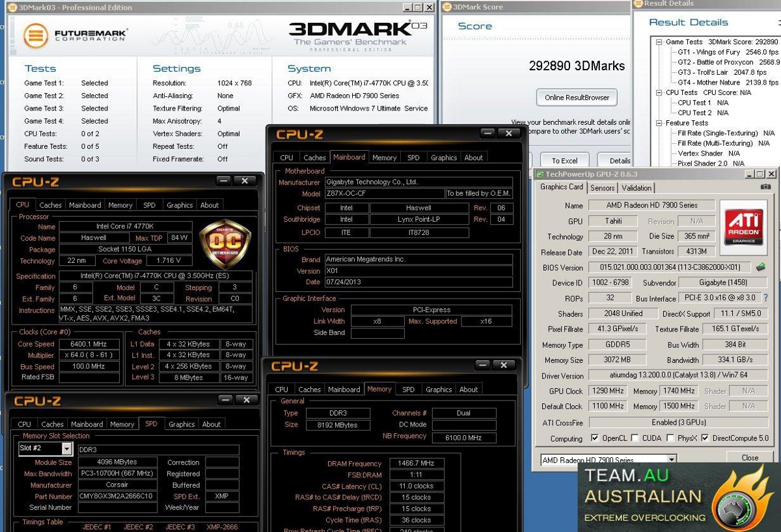Select the Fill Rate (Multi-Texturing) row

click(x=723, y=143)
